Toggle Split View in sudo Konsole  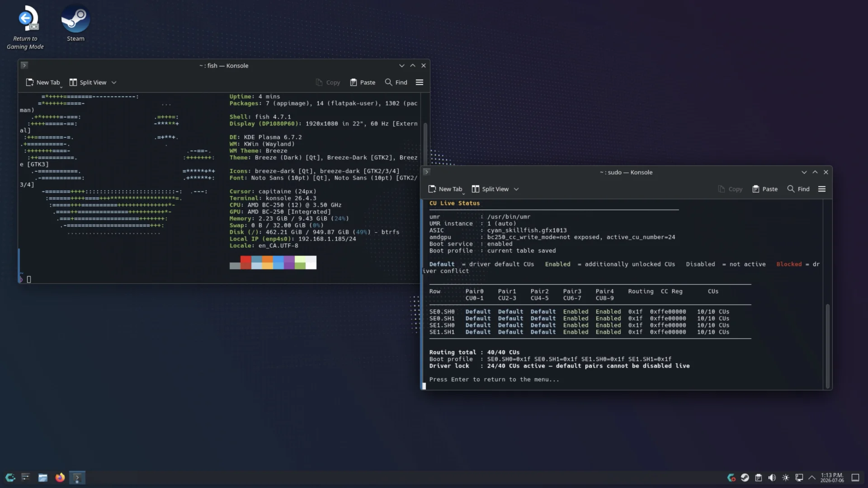point(490,189)
